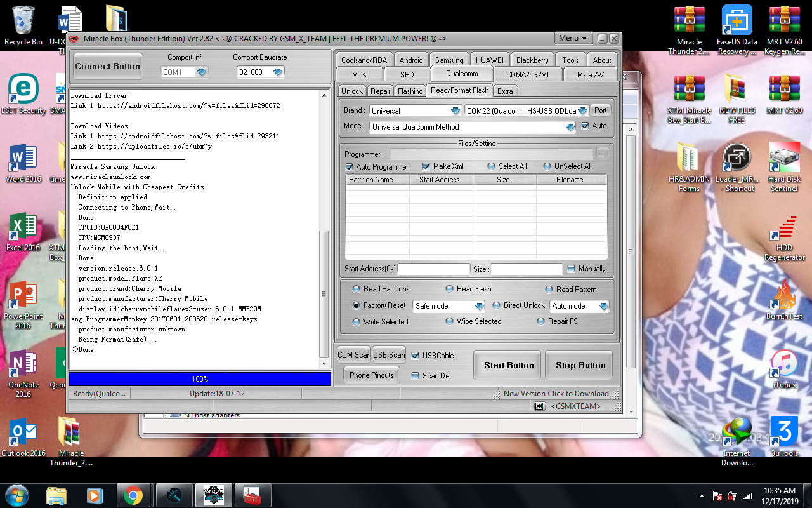Open the Auto mode dropdown
Viewport: 812px width, 508px height.
[x=603, y=306]
